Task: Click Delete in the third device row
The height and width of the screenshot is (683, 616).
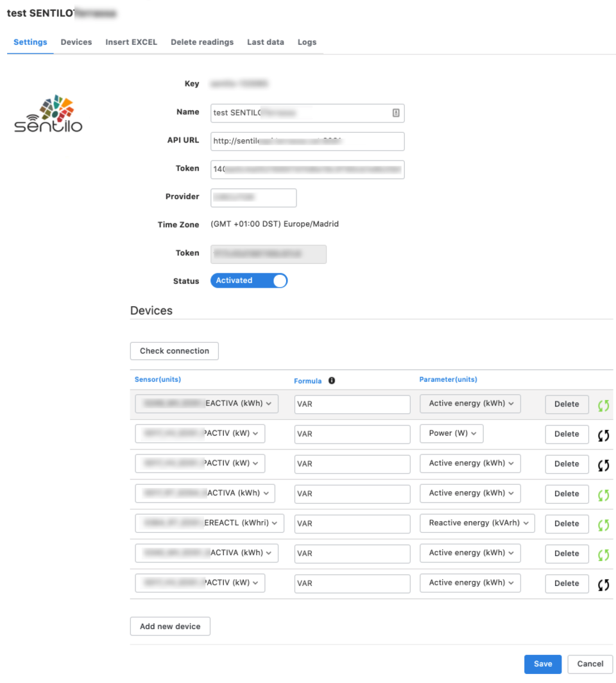Action: click(567, 464)
